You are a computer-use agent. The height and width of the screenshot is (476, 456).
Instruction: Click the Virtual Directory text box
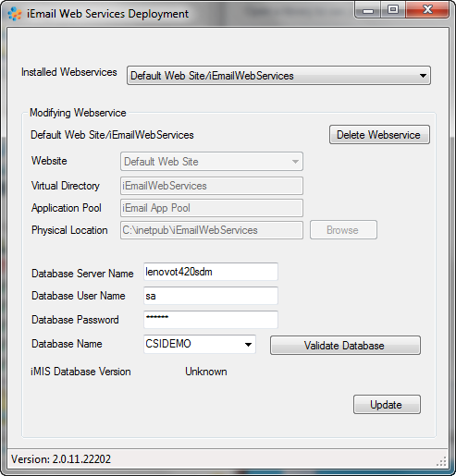click(212, 186)
